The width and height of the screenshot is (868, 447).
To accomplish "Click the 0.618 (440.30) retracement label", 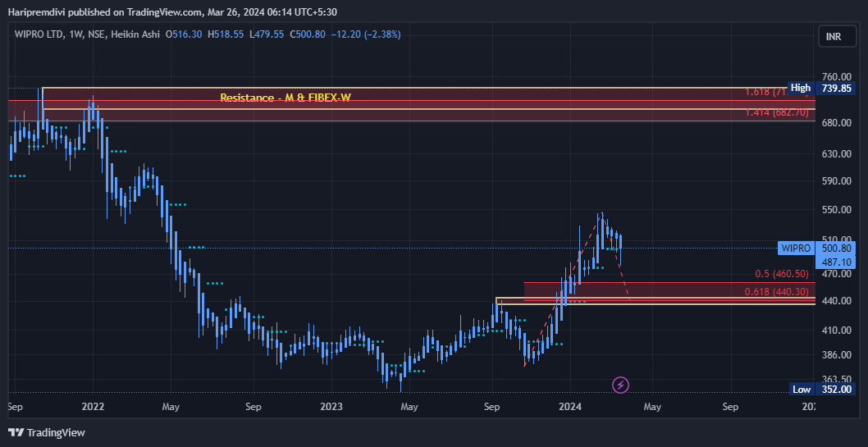I will coord(777,291).
